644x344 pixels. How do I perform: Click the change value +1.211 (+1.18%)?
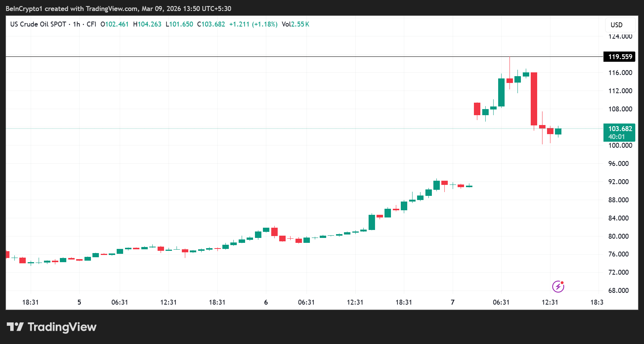click(253, 24)
